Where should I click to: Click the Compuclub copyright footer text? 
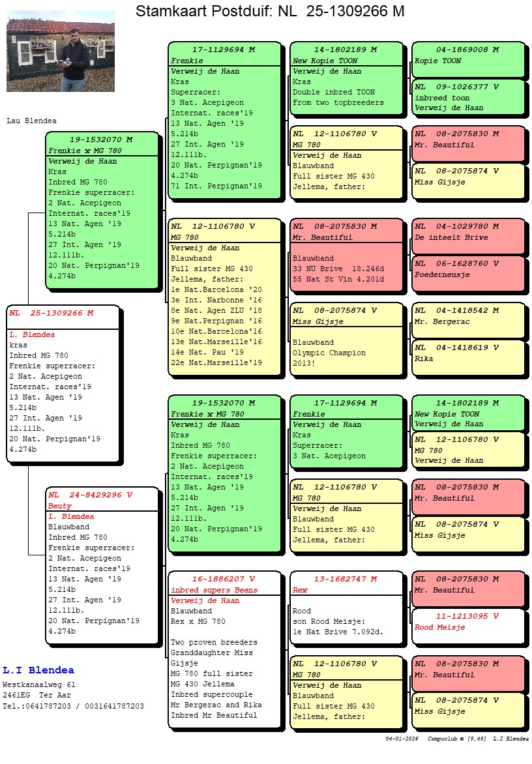click(x=456, y=739)
